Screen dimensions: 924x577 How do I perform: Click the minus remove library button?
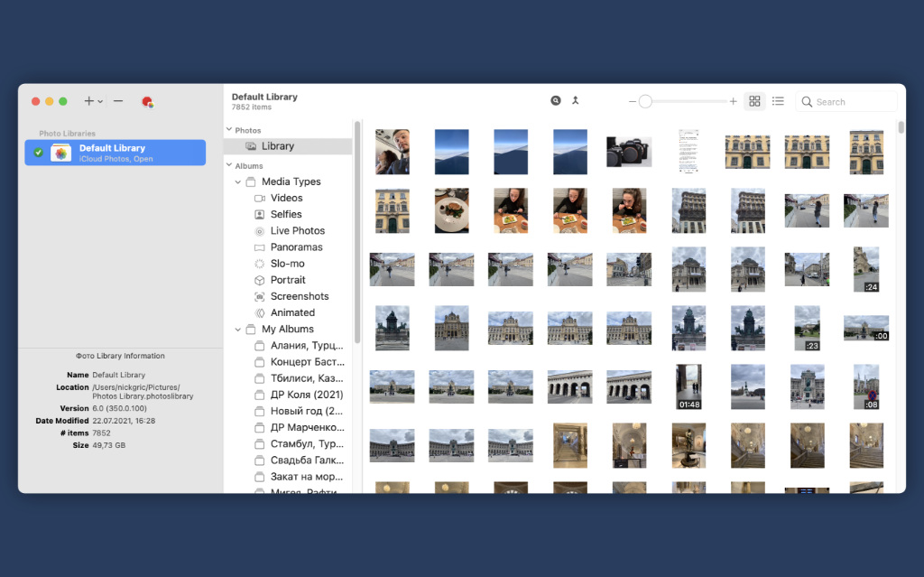point(118,101)
